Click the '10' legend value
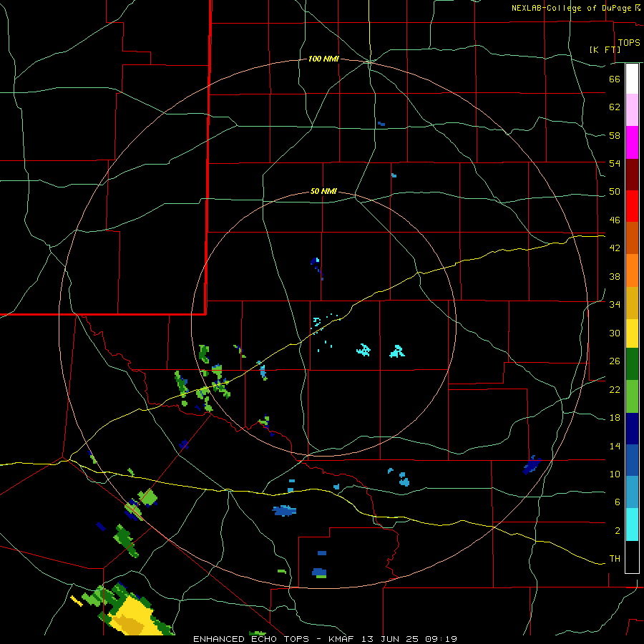644x644 pixels. pos(615,474)
